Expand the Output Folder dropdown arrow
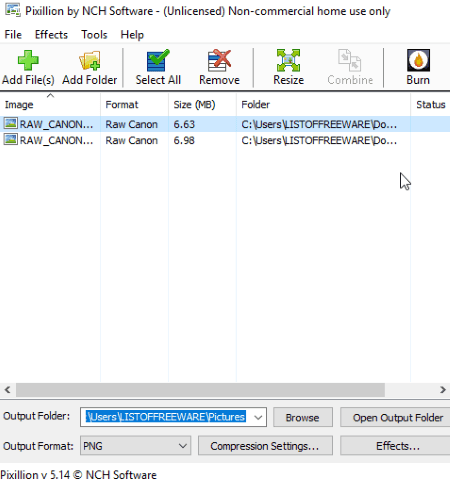450x481 pixels. click(258, 417)
